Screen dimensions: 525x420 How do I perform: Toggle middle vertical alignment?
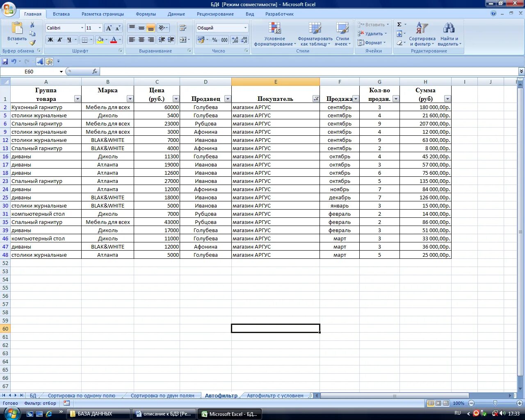pyautogui.click(x=141, y=28)
